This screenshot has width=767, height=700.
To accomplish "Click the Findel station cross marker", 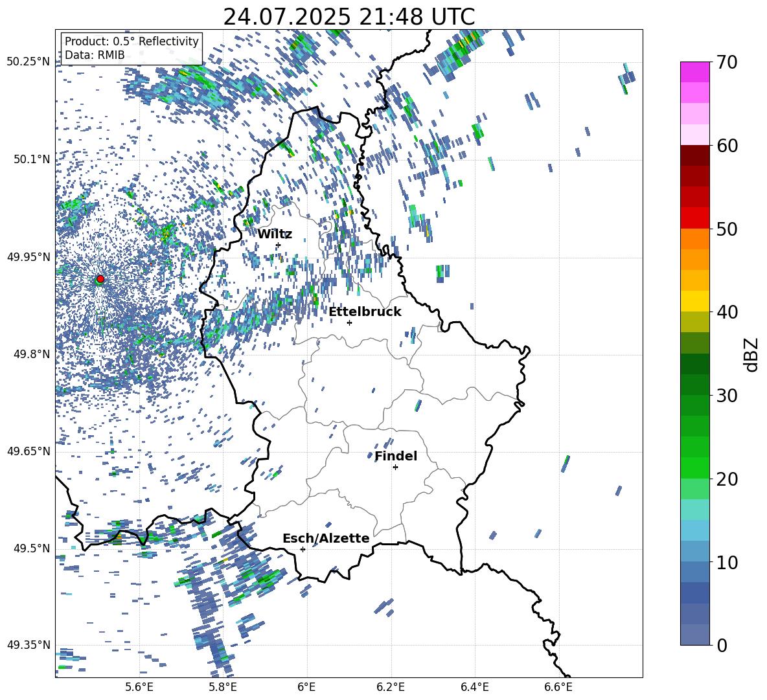I will tap(395, 468).
